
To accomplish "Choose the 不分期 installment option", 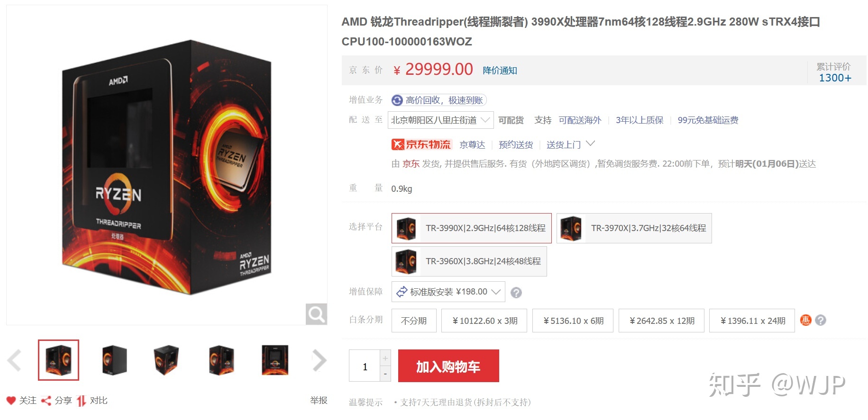I will pyautogui.click(x=414, y=321).
